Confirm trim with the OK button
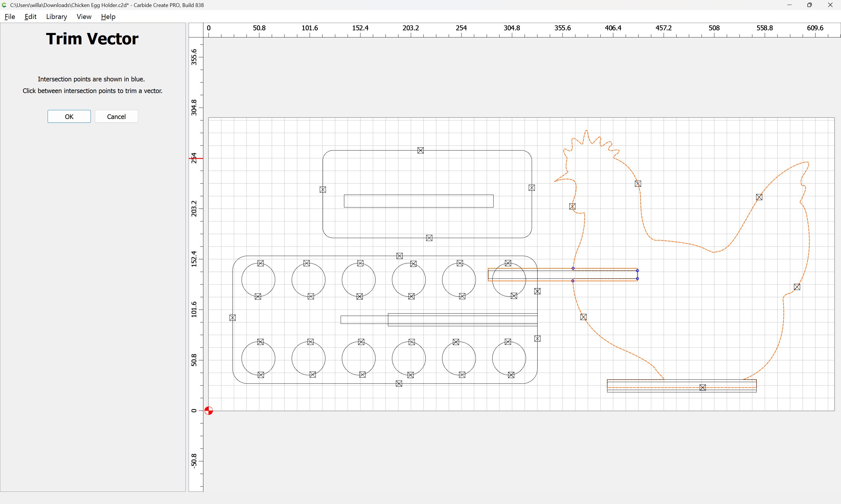Screen dimensions: 841x504 [69, 116]
